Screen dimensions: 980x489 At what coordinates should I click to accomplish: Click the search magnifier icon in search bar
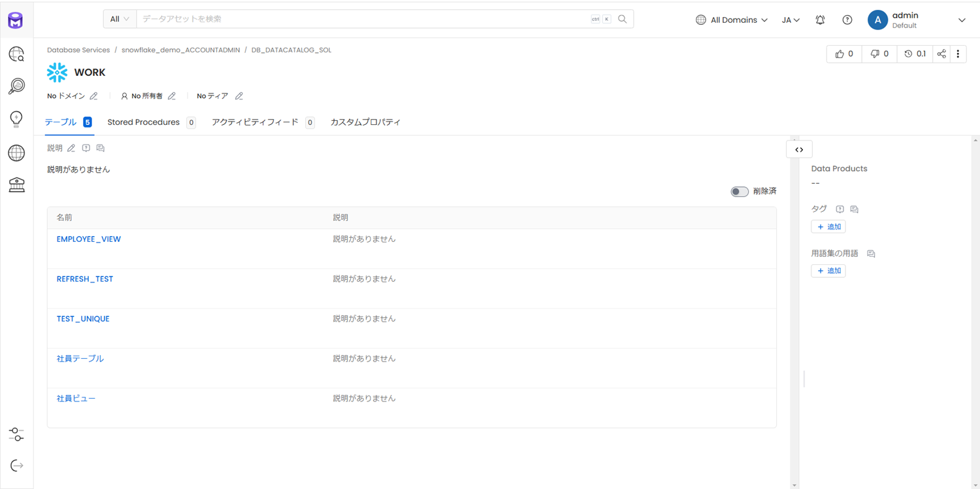coord(623,19)
